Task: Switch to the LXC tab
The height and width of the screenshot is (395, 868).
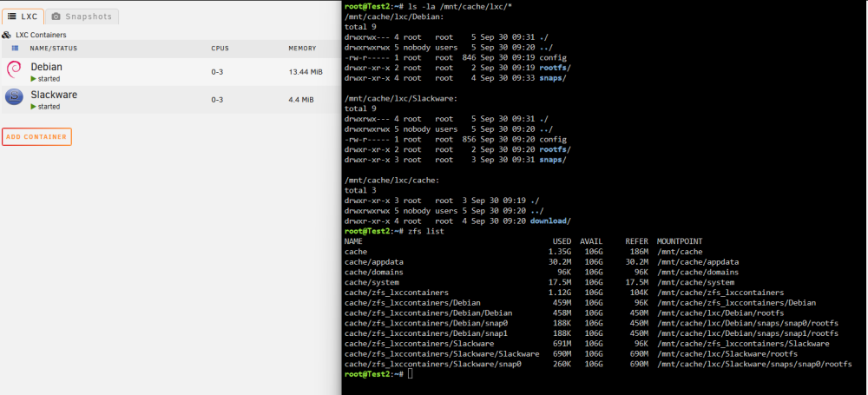Action: (23, 16)
